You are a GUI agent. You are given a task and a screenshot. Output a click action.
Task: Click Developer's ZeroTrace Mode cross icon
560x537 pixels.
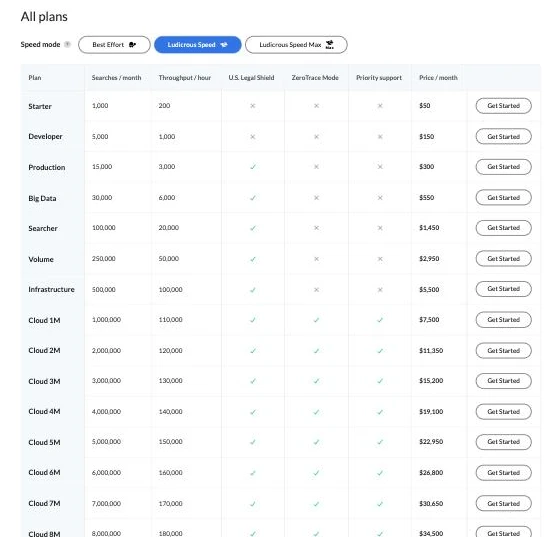pos(316,136)
